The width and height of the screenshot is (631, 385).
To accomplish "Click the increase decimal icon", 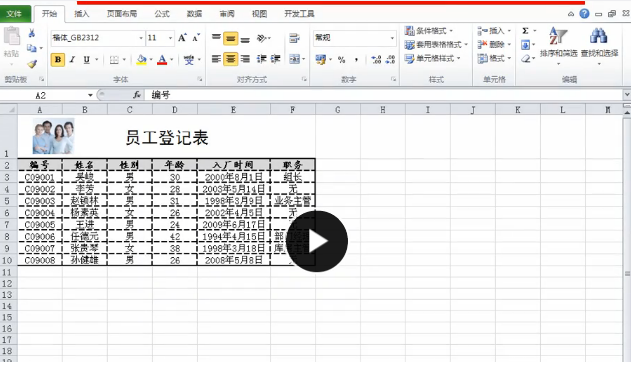I will (x=376, y=60).
